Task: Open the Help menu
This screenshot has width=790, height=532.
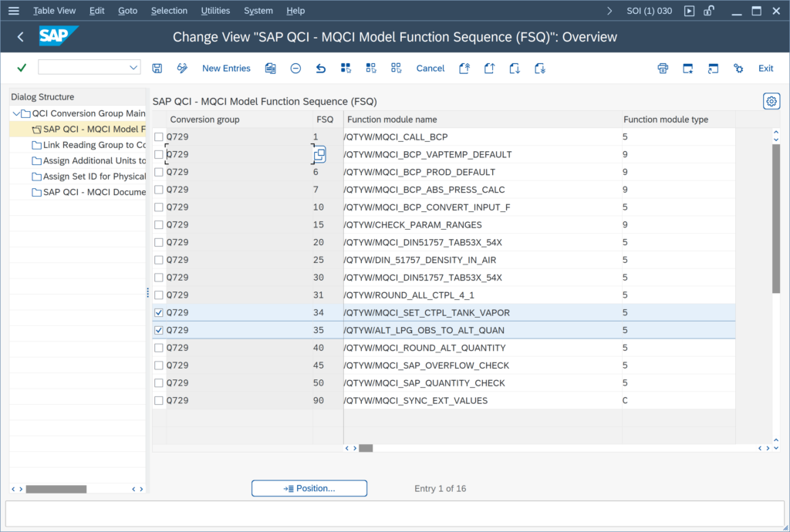Action: (295, 11)
